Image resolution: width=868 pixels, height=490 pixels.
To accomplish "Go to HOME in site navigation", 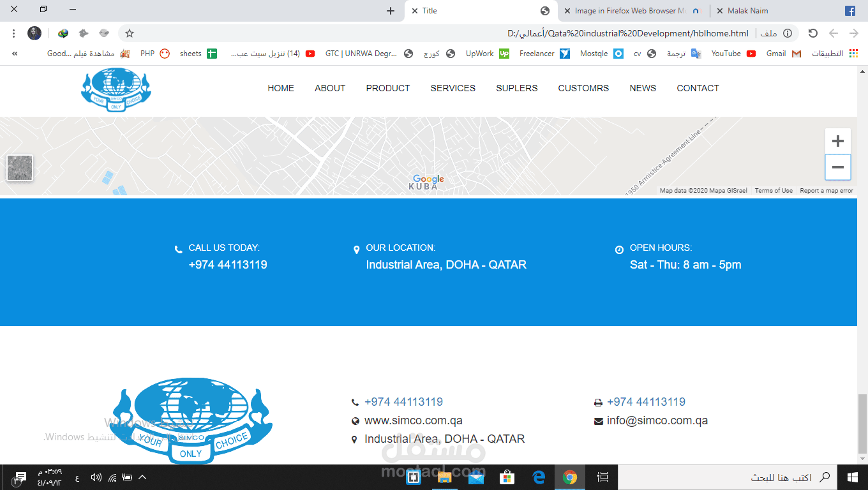I will coord(281,88).
